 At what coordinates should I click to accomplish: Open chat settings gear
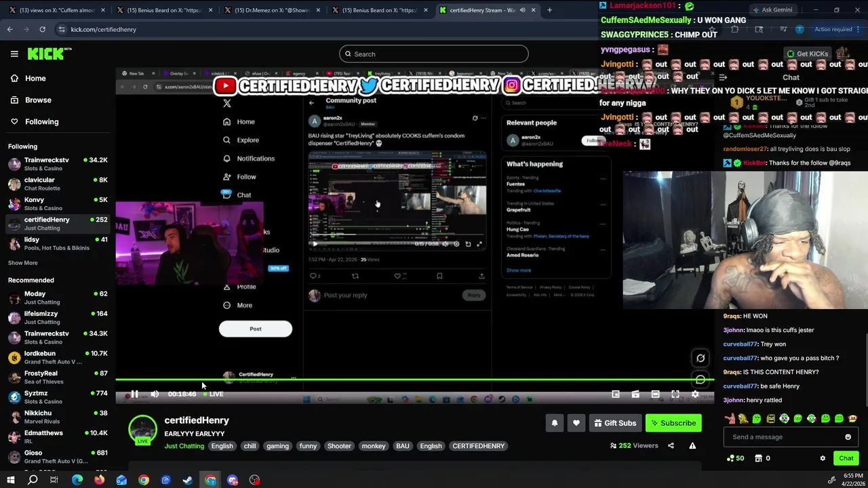[x=823, y=458]
